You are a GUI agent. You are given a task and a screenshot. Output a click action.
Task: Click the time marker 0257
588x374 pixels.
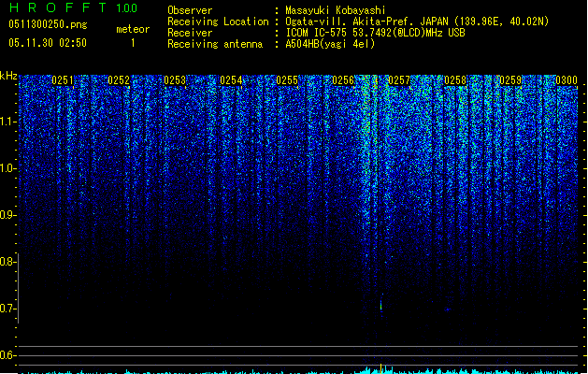pos(399,80)
